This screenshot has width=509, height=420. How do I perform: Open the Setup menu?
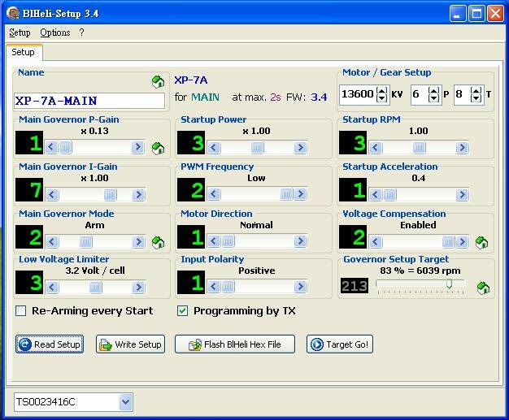coord(20,32)
